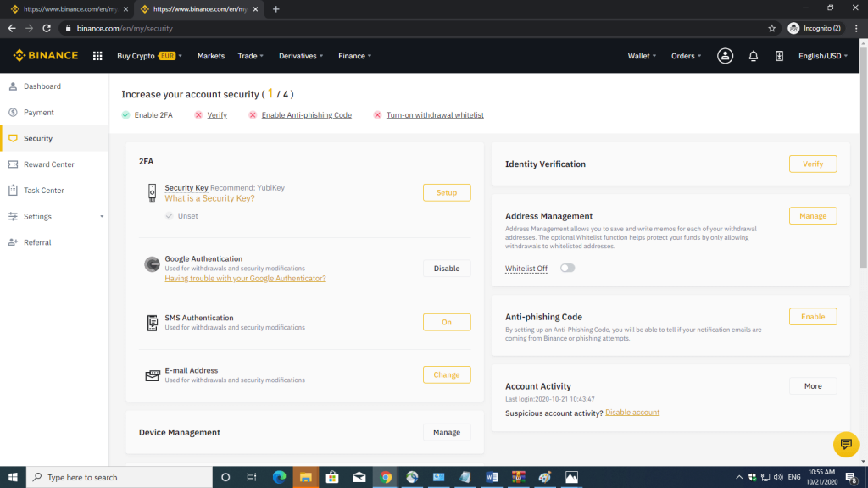Screen dimensions: 868x488
Task: Click the Verify checklist link
Action: 217,115
